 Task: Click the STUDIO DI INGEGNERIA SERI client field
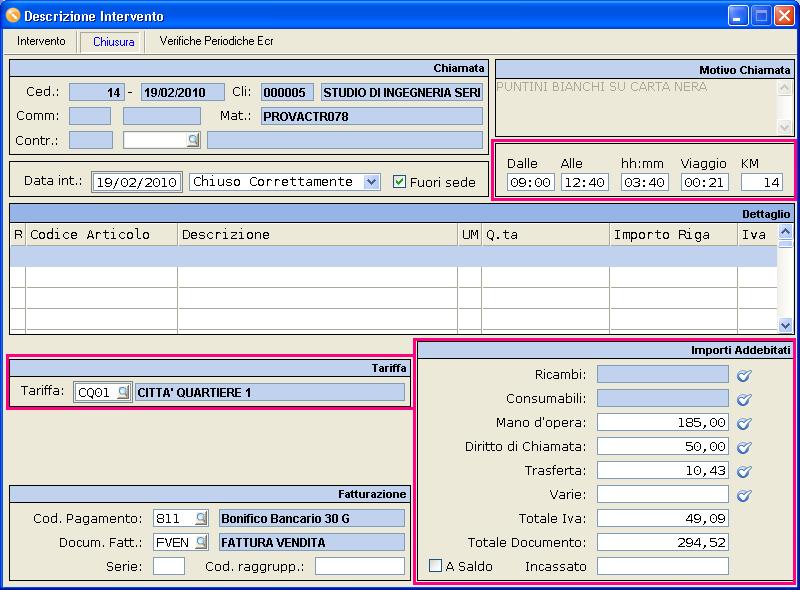click(402, 92)
